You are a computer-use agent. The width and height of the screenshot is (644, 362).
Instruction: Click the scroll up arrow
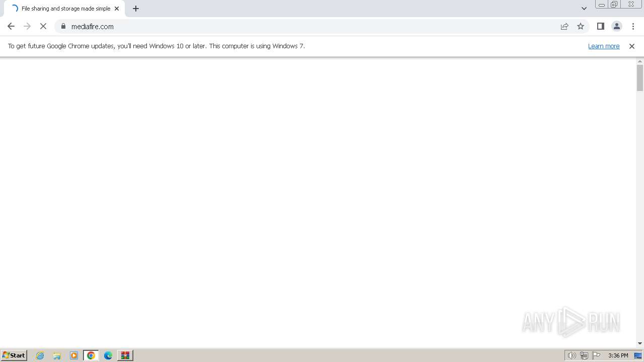click(x=640, y=61)
